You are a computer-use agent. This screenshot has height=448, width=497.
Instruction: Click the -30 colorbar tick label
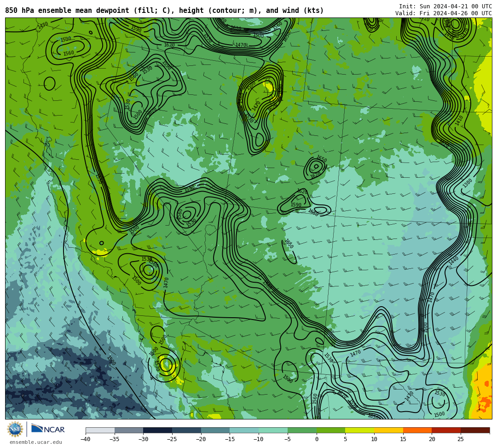143,439
